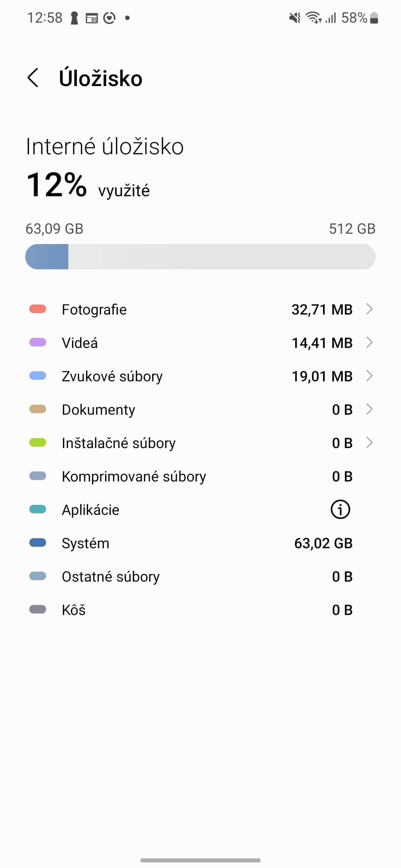This screenshot has height=868, width=401.
Task: Open Fotografie via its chevron arrow
Action: (x=369, y=309)
